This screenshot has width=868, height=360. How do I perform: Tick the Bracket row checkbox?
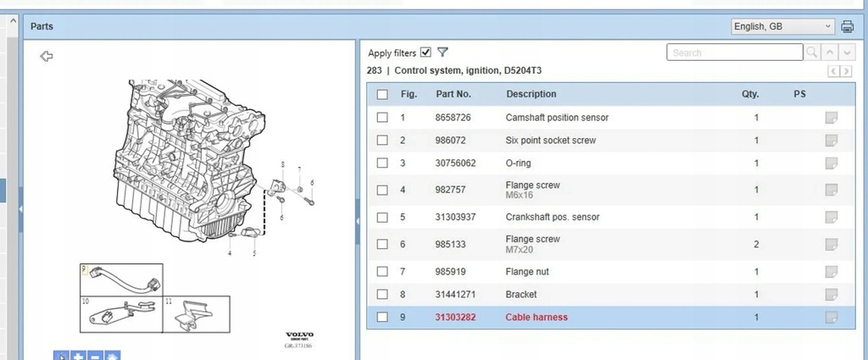click(382, 294)
